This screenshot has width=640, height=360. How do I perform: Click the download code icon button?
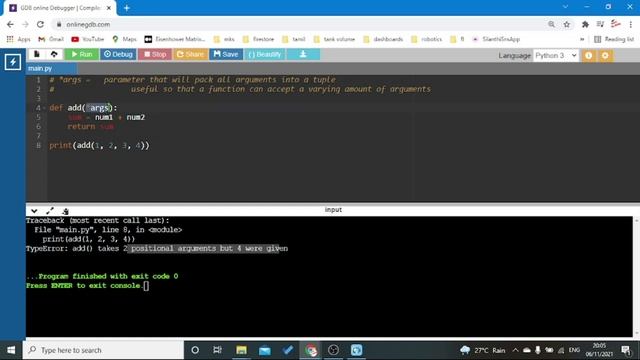tap(303, 54)
